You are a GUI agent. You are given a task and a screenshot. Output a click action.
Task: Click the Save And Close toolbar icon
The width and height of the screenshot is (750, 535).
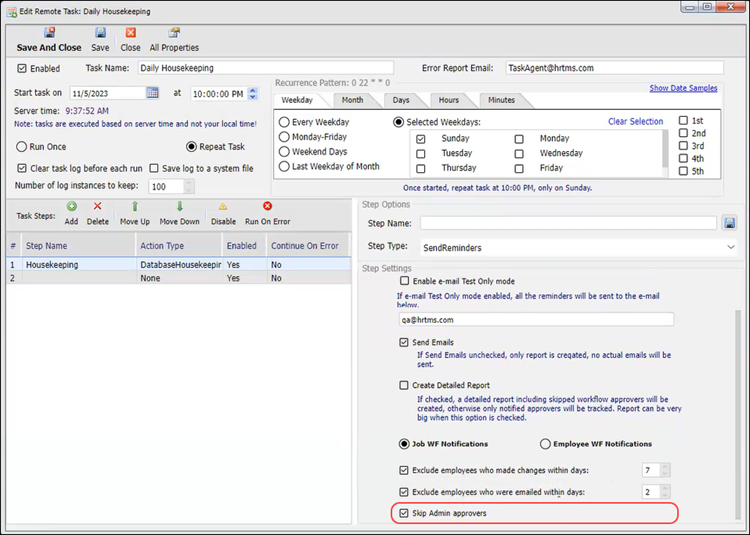49,33
